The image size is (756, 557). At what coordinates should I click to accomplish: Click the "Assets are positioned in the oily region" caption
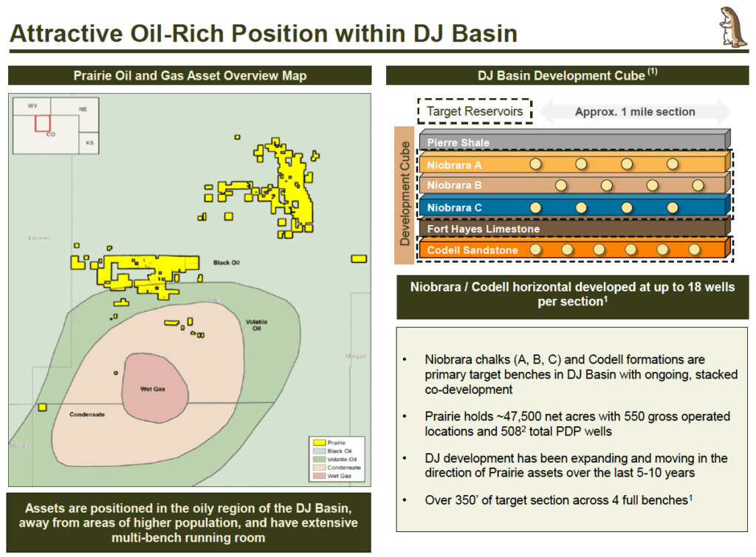(x=188, y=523)
